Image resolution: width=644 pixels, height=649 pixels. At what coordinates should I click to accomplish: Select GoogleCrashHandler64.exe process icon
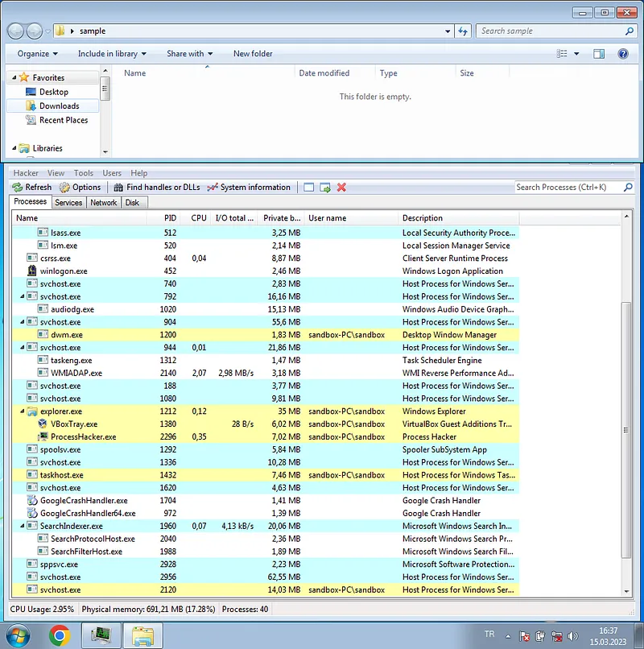click(32, 513)
